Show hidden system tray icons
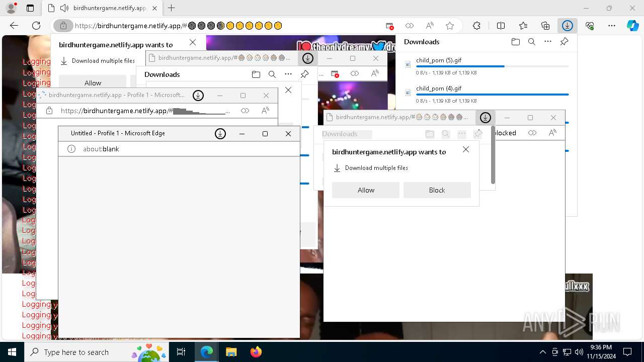644x362 pixels. (x=542, y=352)
